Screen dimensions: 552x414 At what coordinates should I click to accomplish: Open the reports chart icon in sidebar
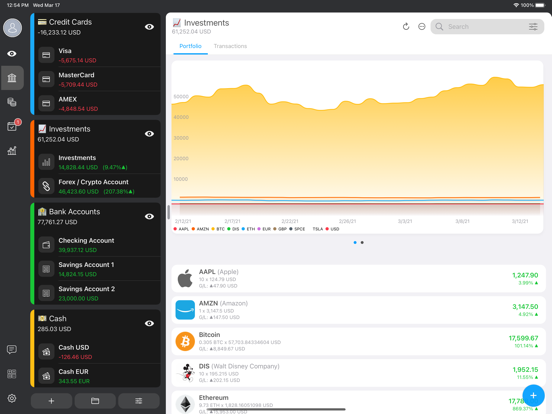(12, 151)
